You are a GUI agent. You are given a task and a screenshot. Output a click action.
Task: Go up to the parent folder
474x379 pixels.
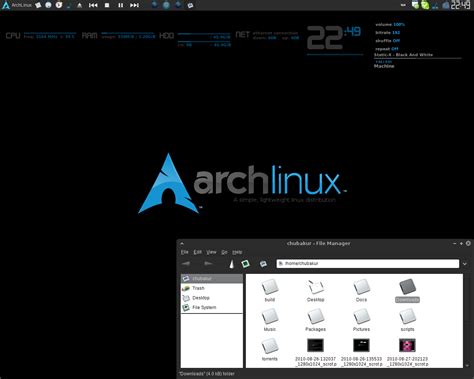(x=231, y=264)
